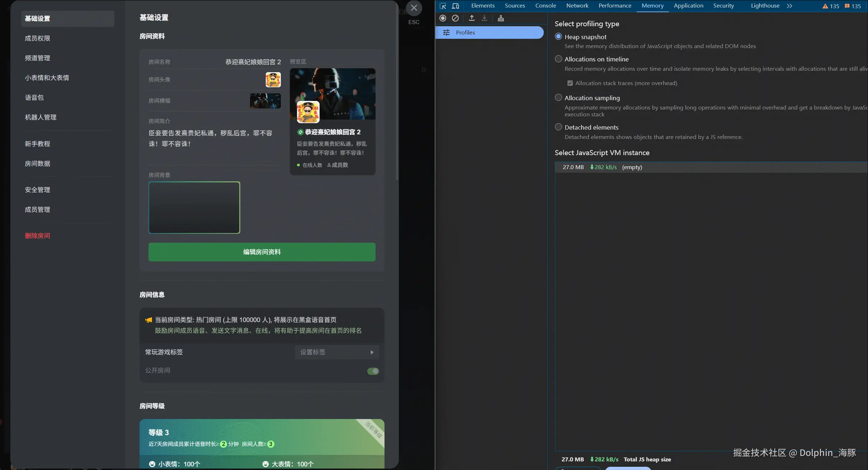868x470 pixels.
Task: Close settings dialog with X icon
Action: click(x=414, y=8)
